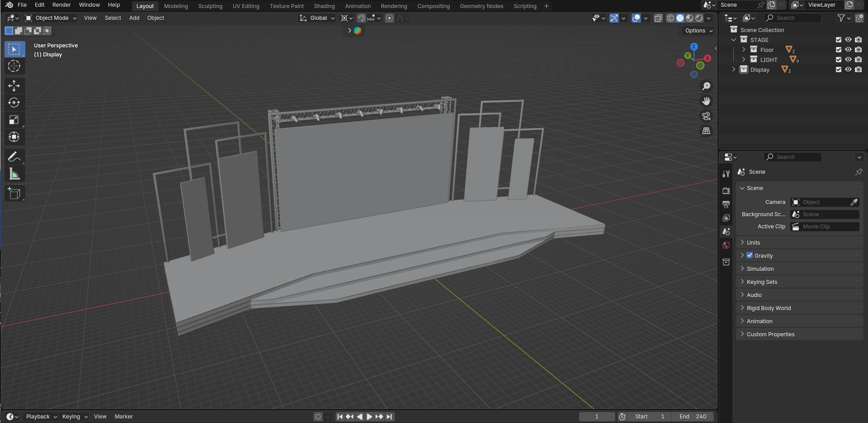This screenshot has width=868, height=423.
Task: Hide the Floor collection in viewport
Action: [849, 50]
